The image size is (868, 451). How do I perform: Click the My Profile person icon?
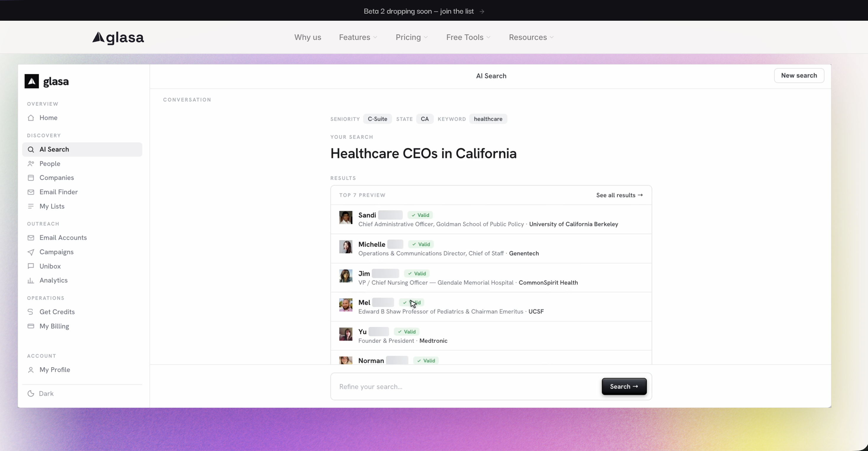[x=31, y=370]
